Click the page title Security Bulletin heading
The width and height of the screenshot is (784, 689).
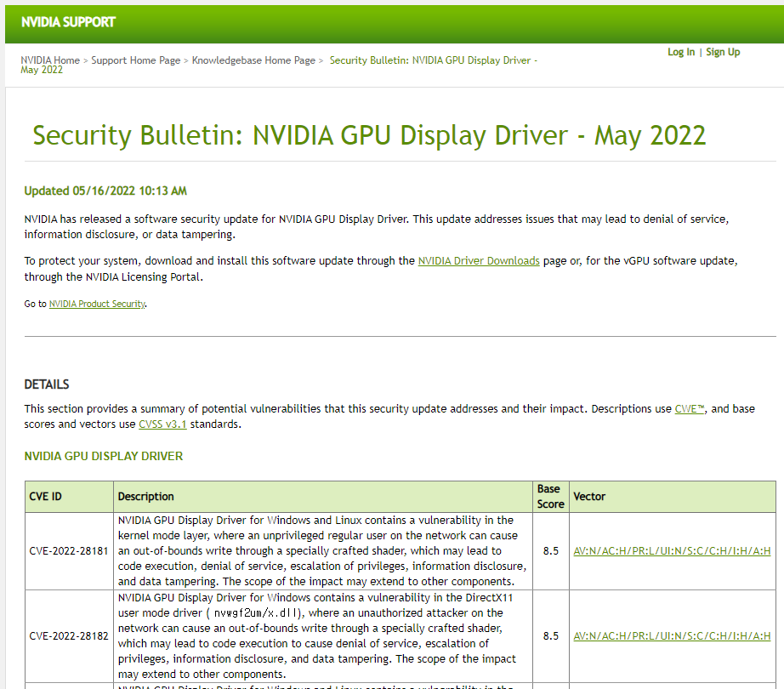(x=369, y=135)
